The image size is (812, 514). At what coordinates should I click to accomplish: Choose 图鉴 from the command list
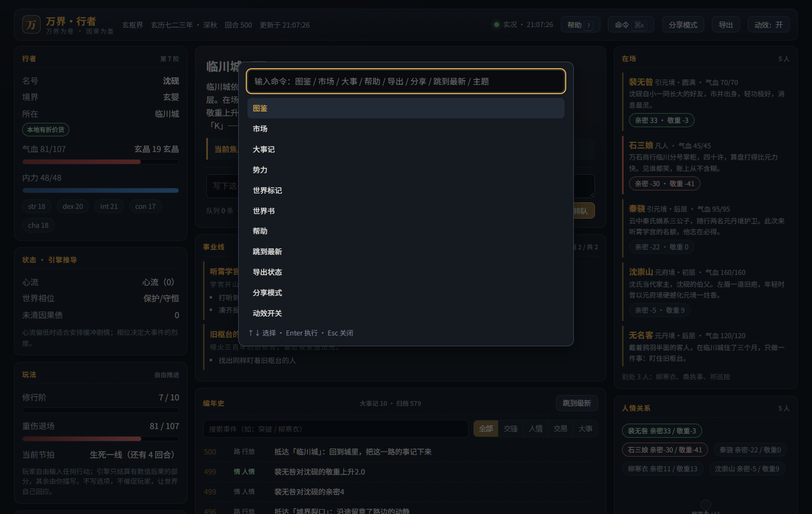pos(406,108)
